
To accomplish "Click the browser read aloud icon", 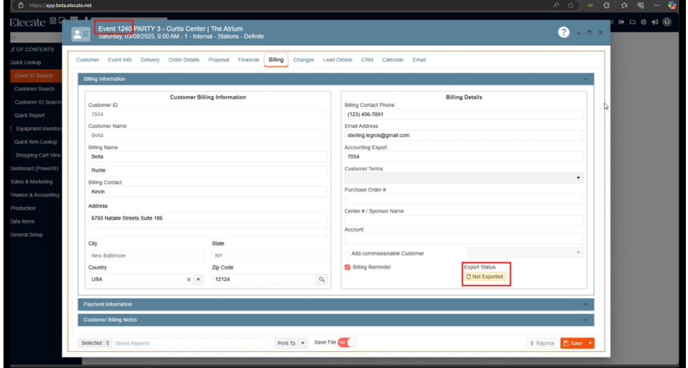I will [556, 5].
